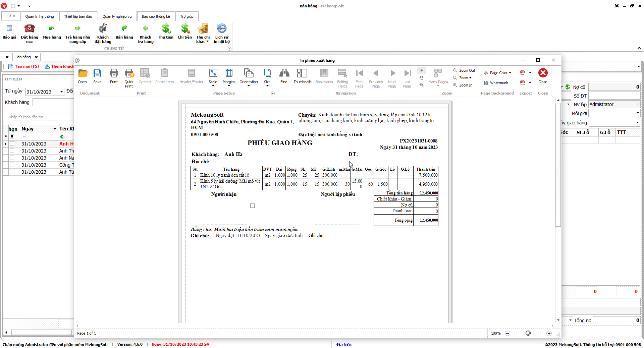Tick the checkbox for the Anh Tú row
644x348 pixels.
coord(12,172)
